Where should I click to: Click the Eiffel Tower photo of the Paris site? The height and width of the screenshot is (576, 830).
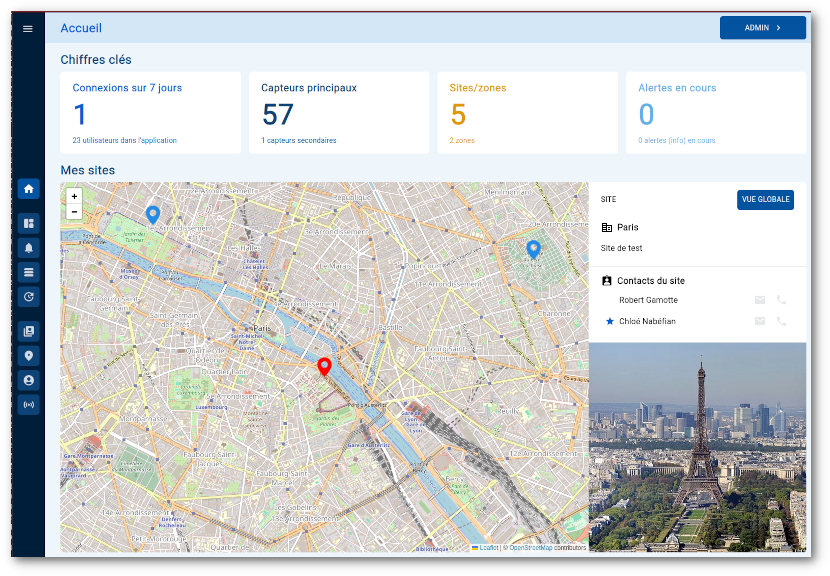pyautogui.click(x=698, y=448)
